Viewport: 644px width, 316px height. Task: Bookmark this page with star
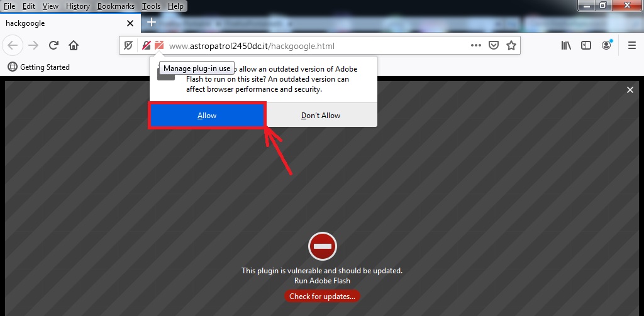click(x=511, y=46)
